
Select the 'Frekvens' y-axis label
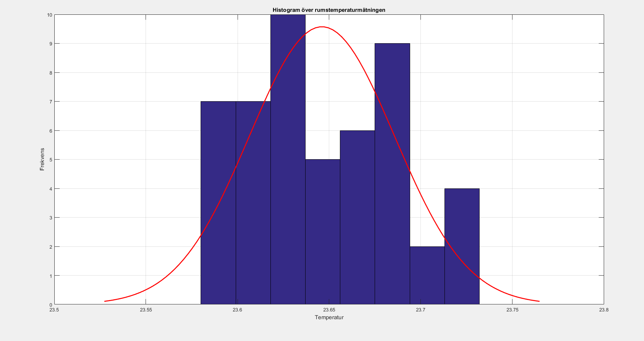(x=42, y=159)
